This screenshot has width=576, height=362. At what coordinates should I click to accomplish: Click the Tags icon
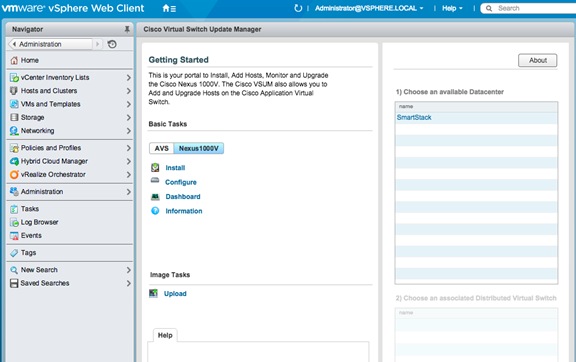(x=14, y=253)
